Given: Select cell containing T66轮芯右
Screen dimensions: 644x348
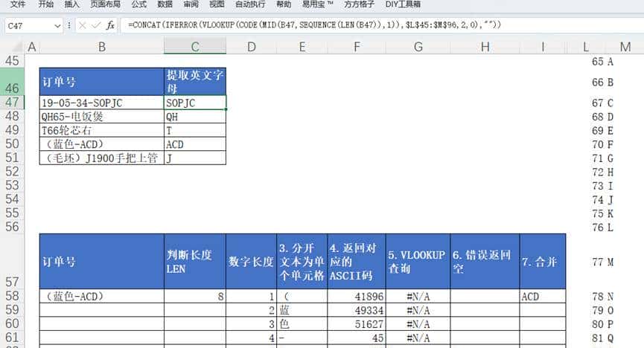Looking at the screenshot, I should tap(101, 131).
